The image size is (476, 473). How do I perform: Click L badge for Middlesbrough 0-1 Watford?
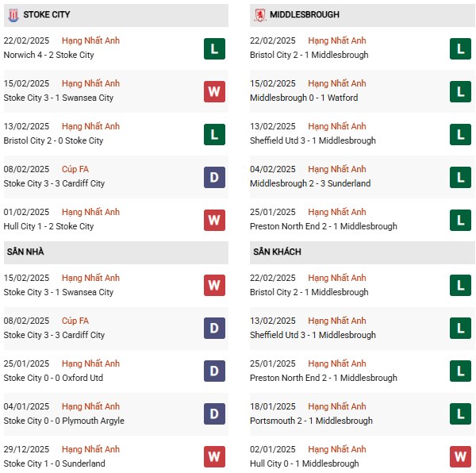460,91
